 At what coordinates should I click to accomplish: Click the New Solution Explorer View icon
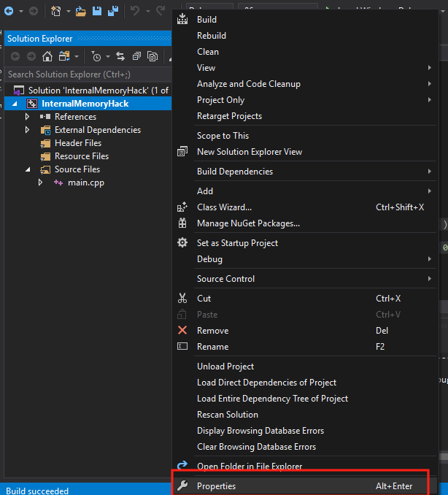click(x=182, y=152)
